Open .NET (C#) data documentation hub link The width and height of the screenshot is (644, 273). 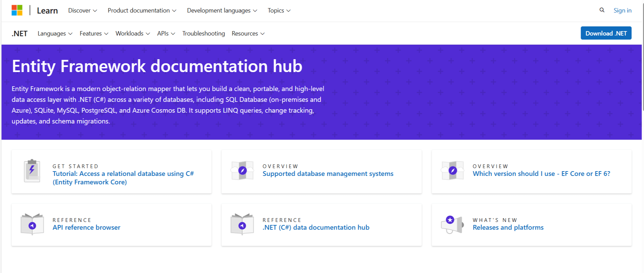(316, 227)
